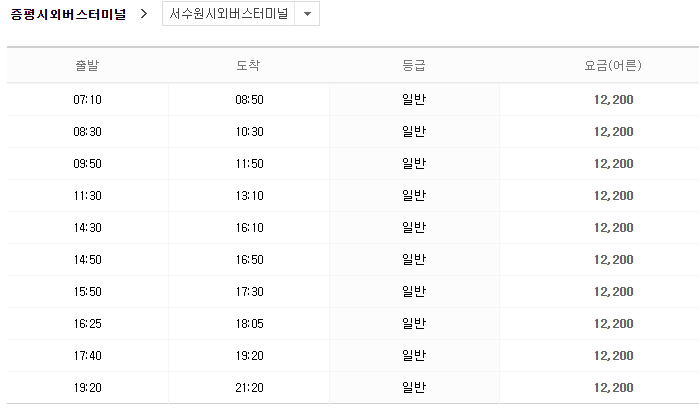Select the 16:25 departure time
Image resolution: width=699 pixels, height=410 pixels.
coord(87,324)
